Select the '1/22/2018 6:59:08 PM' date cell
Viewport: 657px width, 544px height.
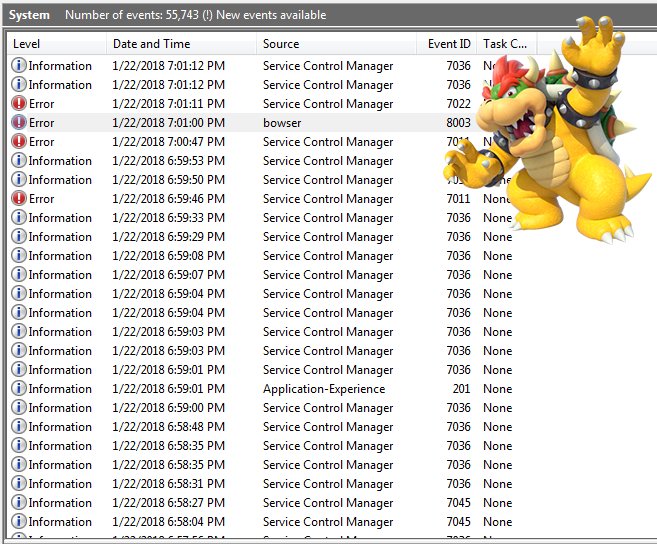click(168, 256)
